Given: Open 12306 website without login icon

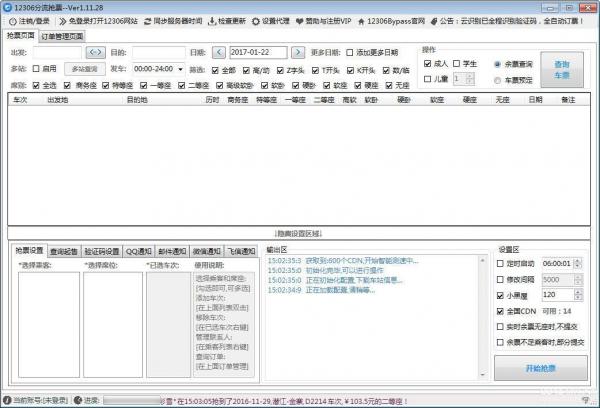Looking at the screenshot, I should click(x=63, y=21).
